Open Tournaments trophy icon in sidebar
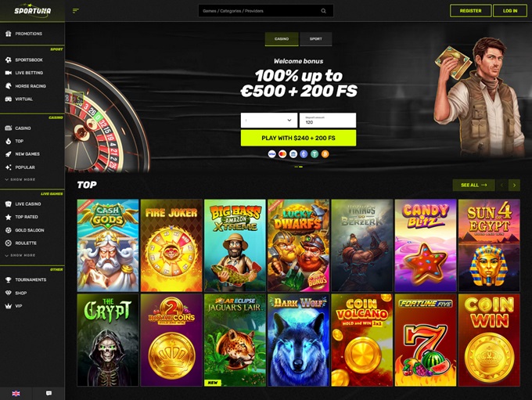 click(9, 279)
